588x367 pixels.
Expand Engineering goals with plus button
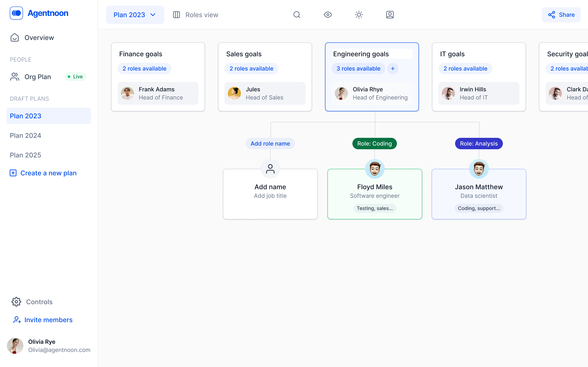click(392, 69)
